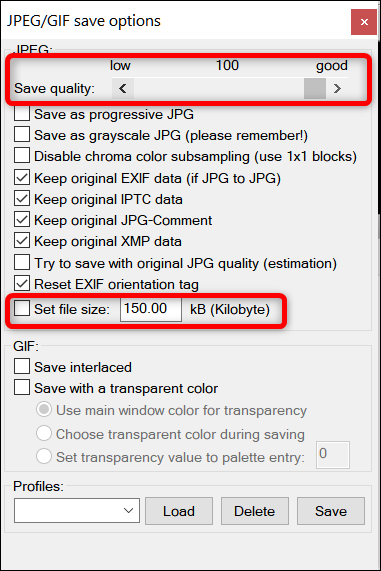Enable Try to save with original JPG quality
This screenshot has width=381, height=571.
[22, 263]
